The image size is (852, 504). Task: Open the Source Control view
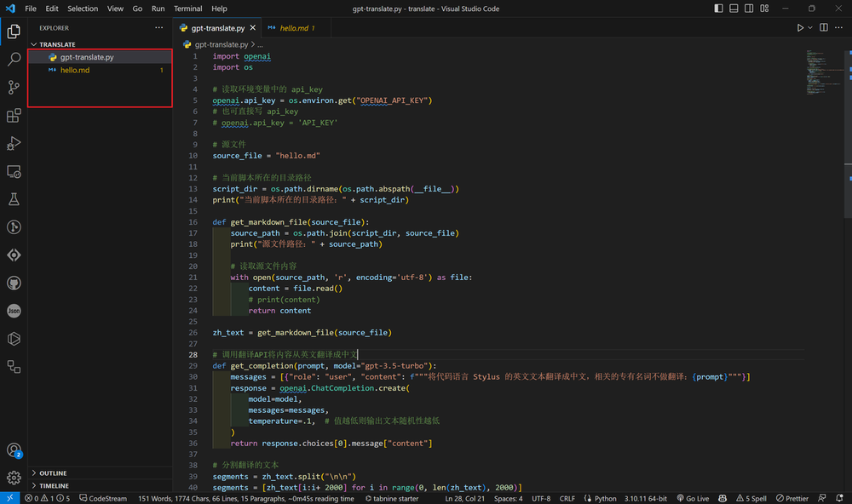coord(14,88)
